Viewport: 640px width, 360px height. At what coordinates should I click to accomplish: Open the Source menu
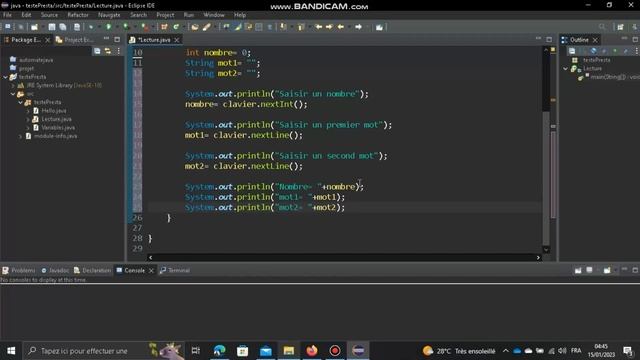coord(49,15)
